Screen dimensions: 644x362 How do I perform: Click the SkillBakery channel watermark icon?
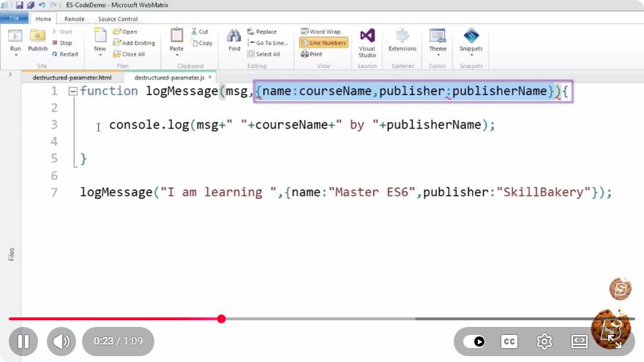[x=620, y=289]
